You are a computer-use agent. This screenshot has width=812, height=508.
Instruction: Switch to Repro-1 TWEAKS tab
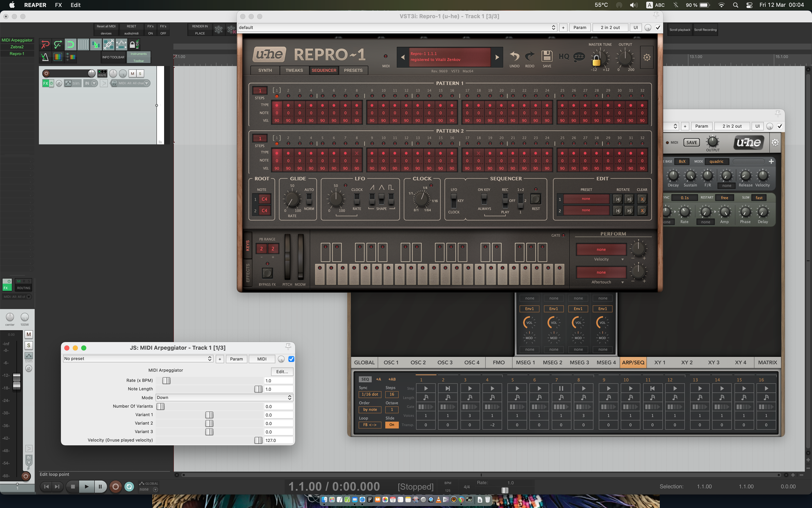coord(294,70)
